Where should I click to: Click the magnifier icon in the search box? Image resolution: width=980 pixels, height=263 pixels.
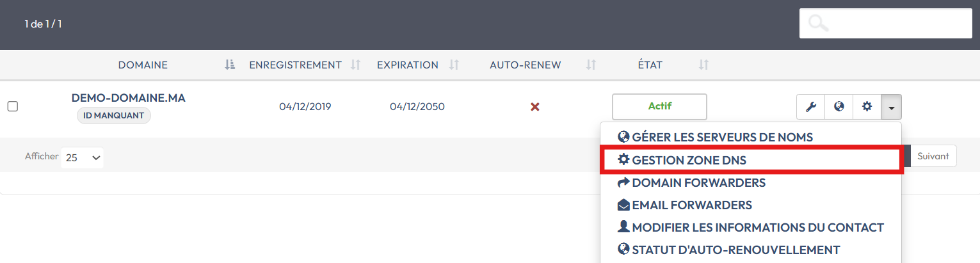pyautogui.click(x=818, y=24)
